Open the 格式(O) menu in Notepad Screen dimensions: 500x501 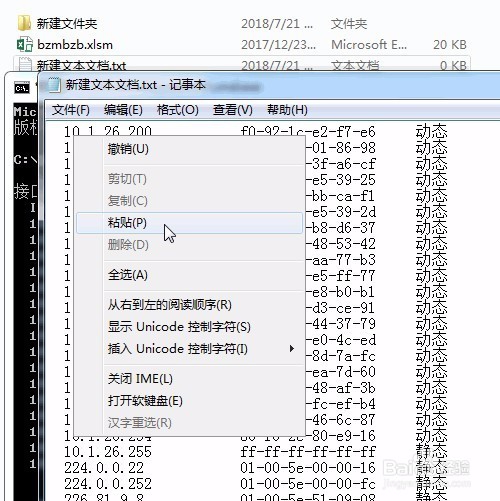pos(178,110)
